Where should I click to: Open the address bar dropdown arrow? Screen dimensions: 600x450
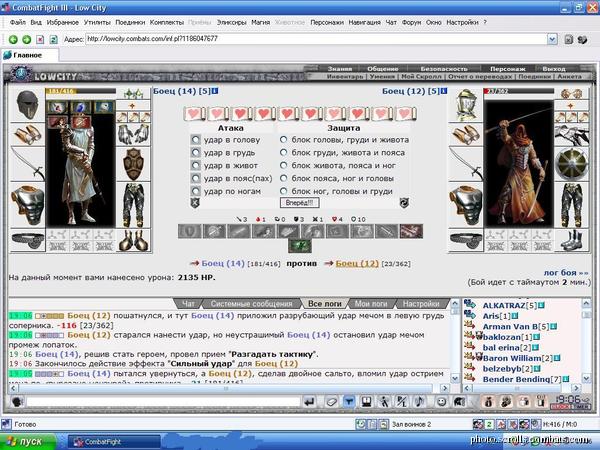tap(552, 39)
